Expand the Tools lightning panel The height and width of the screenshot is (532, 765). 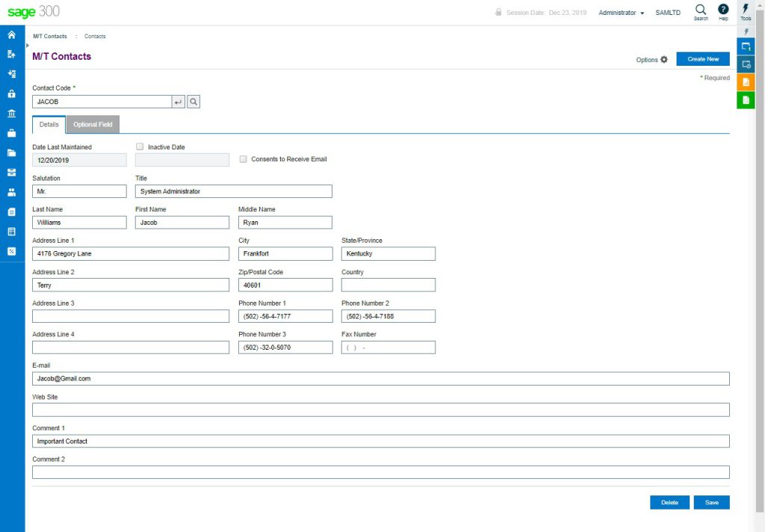click(x=746, y=10)
